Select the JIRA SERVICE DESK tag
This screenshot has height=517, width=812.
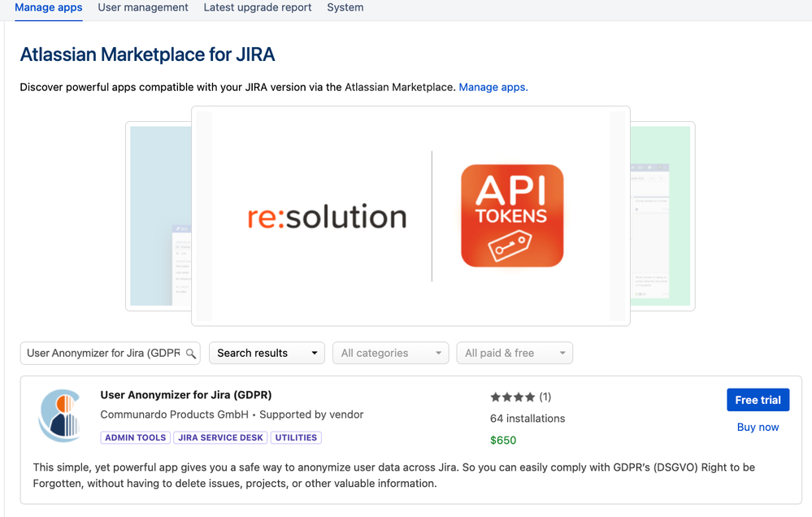[220, 437]
